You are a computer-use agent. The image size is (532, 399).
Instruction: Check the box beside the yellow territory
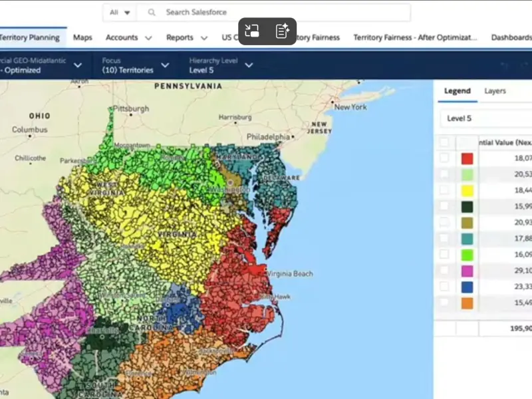coord(444,190)
